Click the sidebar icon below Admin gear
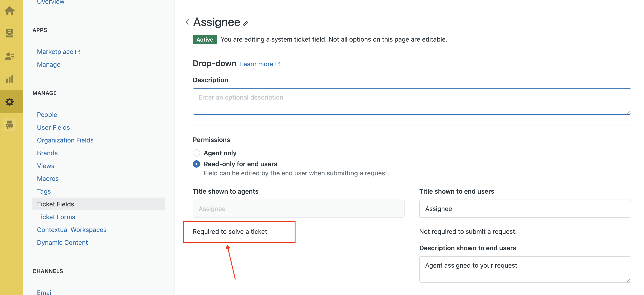Viewport: 644px width, 295px height. coord(10,124)
